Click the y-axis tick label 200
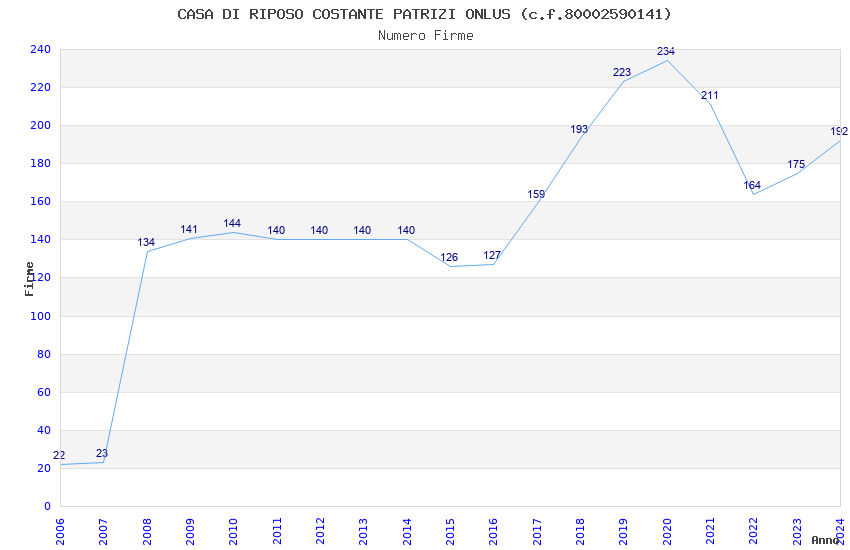 [x=41, y=125]
